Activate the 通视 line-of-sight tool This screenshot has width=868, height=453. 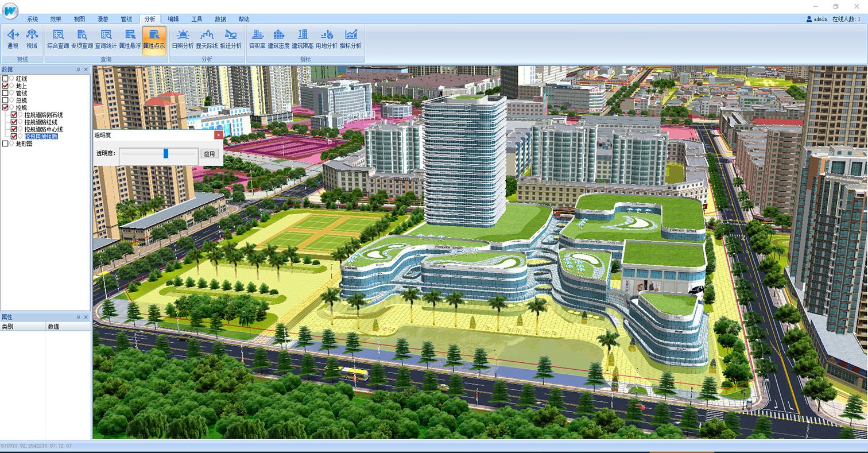pos(12,39)
